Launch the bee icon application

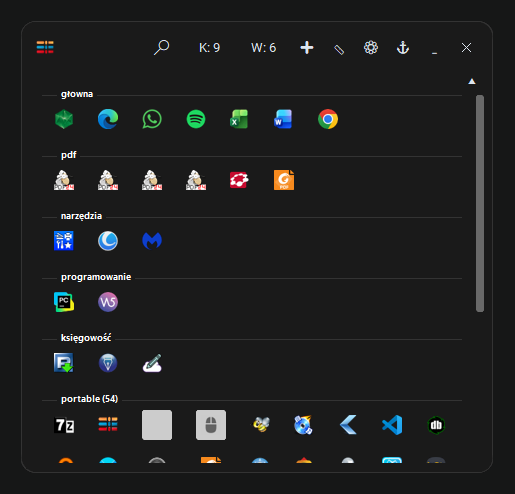(x=261, y=425)
